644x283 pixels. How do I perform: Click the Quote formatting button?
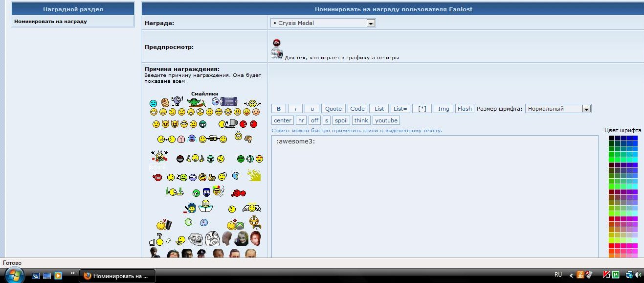click(333, 109)
